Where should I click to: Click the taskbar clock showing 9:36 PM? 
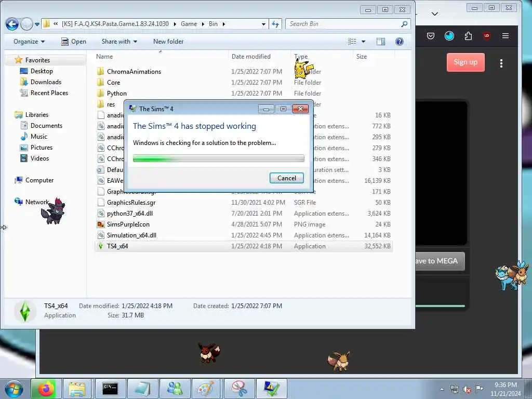pyautogui.click(x=506, y=389)
